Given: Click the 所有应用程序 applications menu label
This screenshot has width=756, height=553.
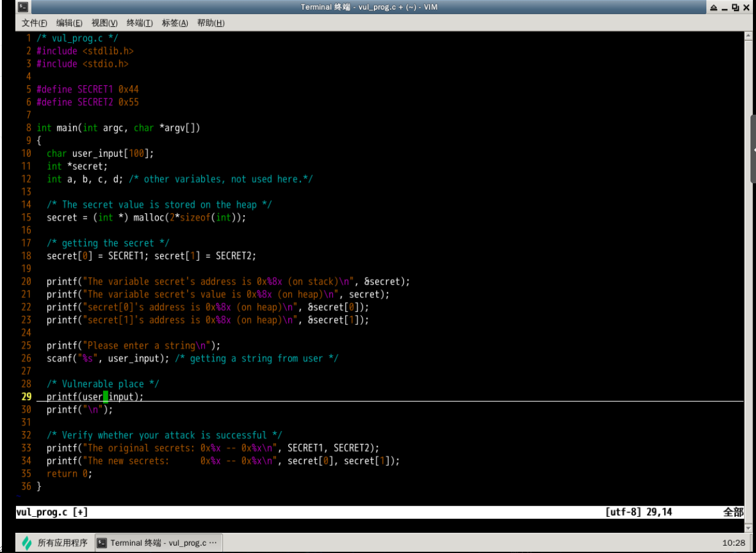Looking at the screenshot, I should pos(63,543).
